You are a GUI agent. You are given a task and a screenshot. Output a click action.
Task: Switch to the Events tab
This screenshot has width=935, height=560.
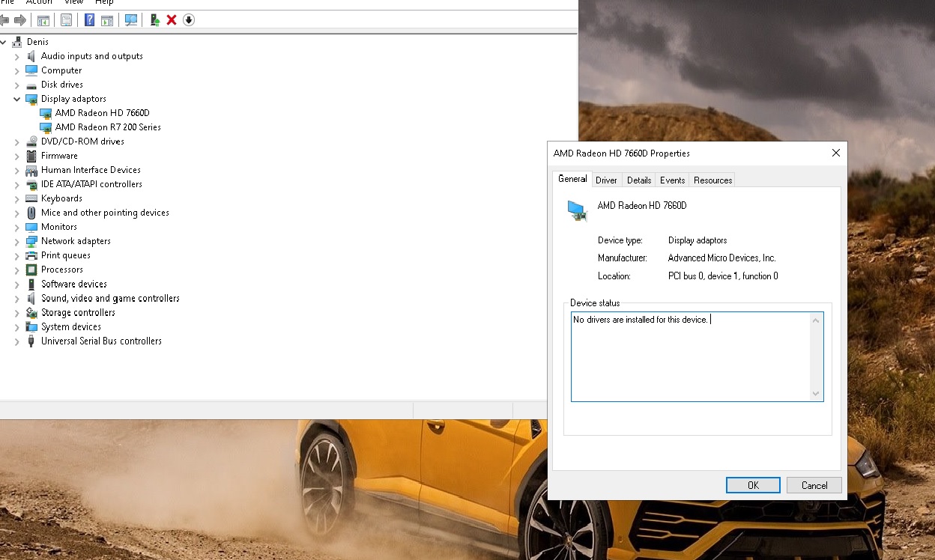[x=672, y=180]
